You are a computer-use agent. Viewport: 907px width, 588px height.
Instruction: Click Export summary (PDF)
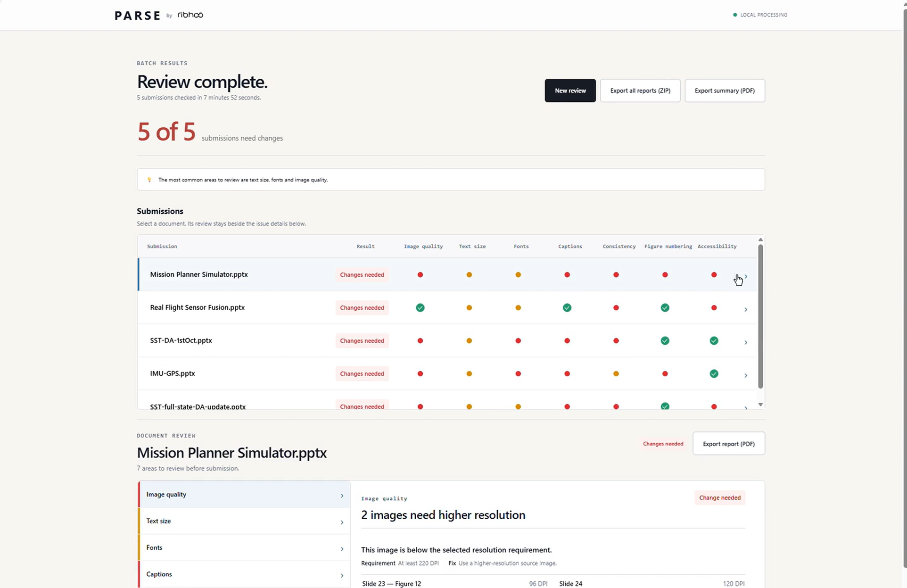(x=725, y=91)
